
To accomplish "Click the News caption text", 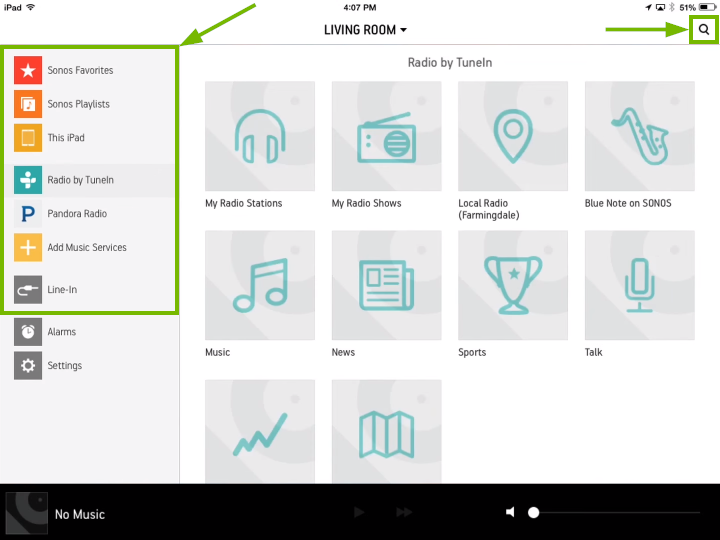I will coord(343,352).
